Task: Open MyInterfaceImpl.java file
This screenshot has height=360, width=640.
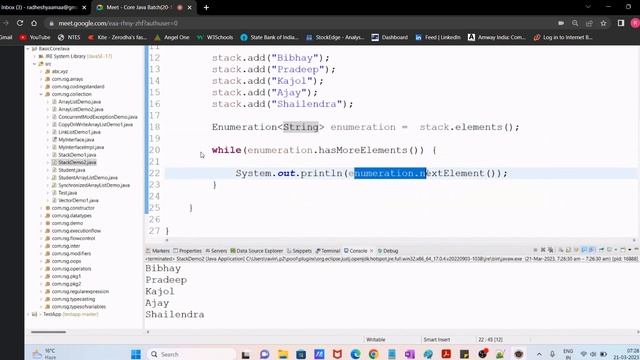Action: pos(81,147)
